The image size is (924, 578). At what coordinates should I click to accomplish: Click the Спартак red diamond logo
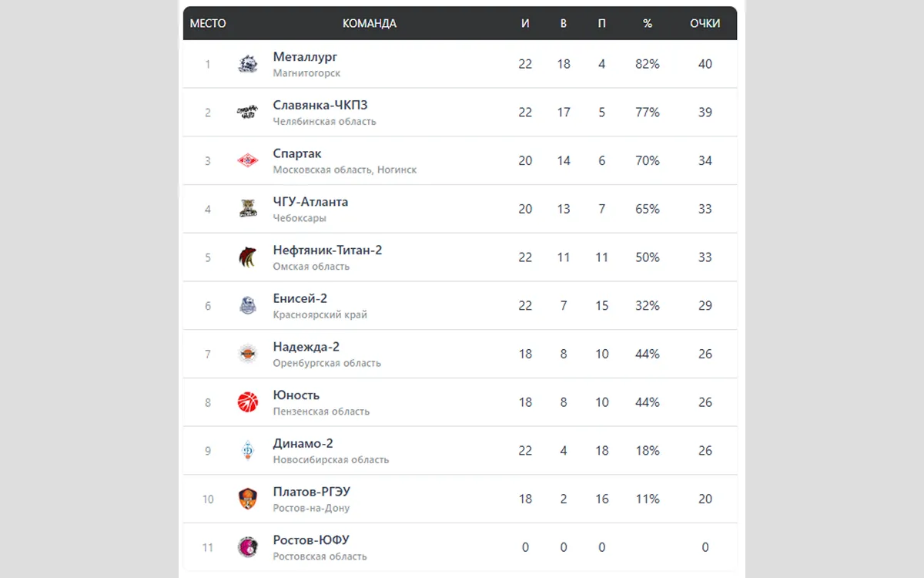point(247,161)
